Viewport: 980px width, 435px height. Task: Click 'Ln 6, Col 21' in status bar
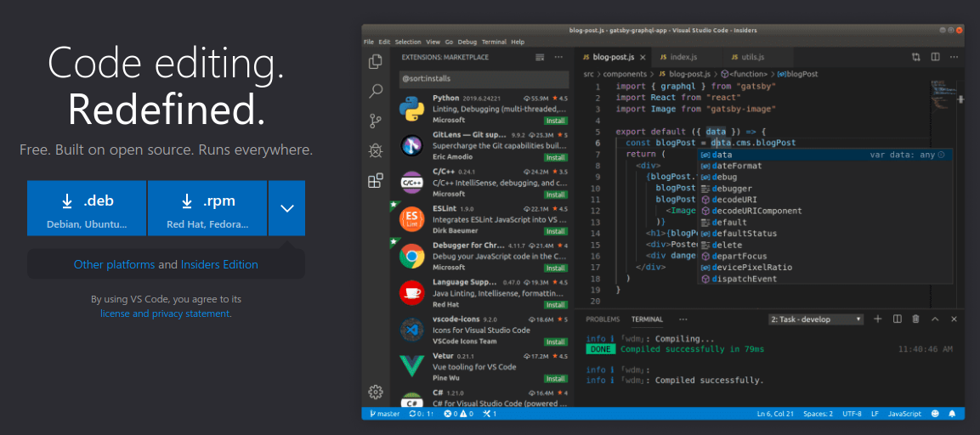point(776,414)
